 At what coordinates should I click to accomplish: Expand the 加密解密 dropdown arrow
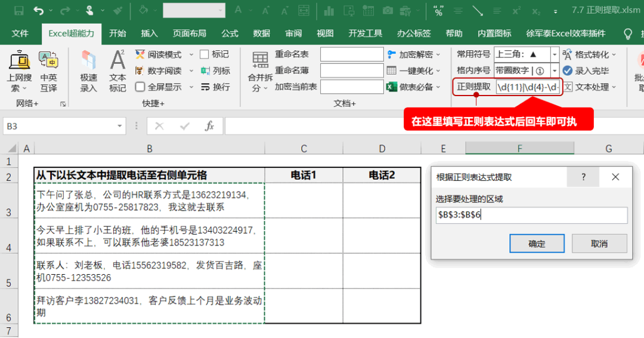tap(438, 54)
